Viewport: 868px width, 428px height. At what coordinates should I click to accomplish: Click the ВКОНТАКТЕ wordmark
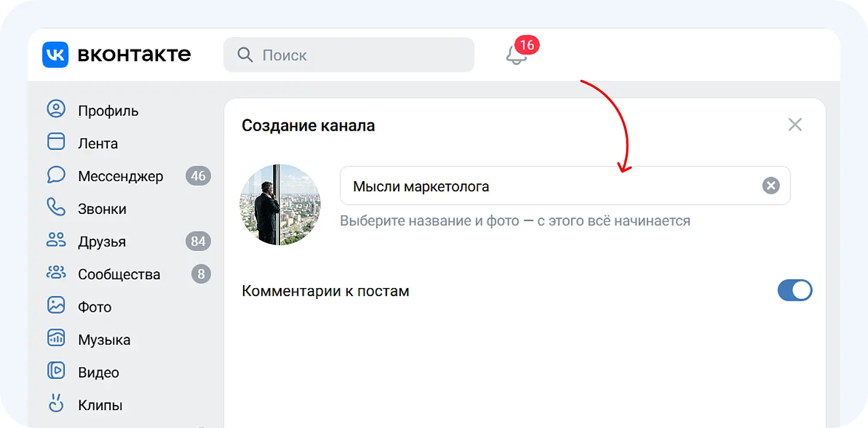134,55
